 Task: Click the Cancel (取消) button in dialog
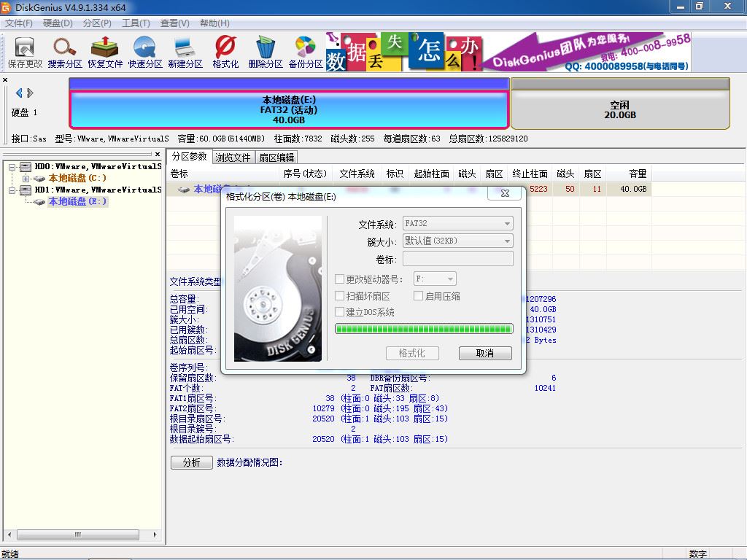tap(485, 354)
